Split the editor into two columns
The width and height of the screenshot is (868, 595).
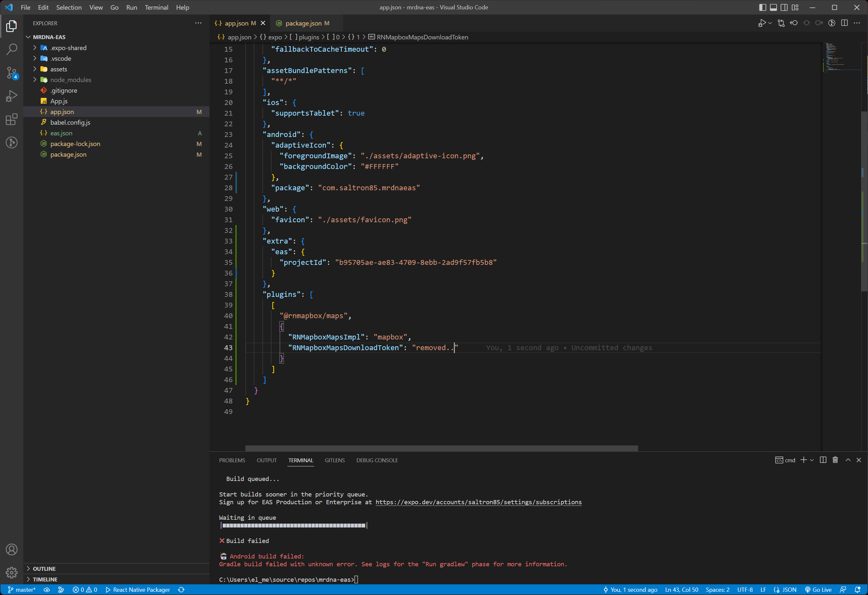click(x=844, y=23)
